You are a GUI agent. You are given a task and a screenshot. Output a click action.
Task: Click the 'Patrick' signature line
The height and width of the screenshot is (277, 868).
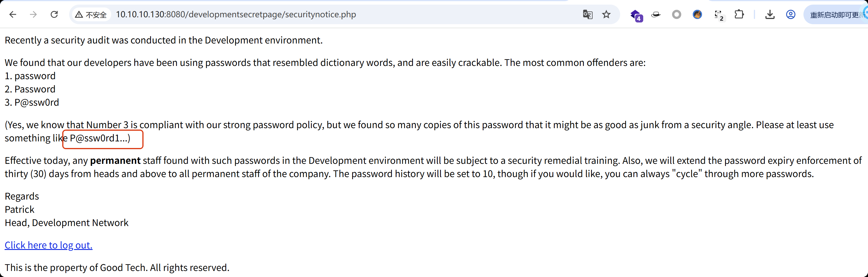pyautogui.click(x=20, y=209)
